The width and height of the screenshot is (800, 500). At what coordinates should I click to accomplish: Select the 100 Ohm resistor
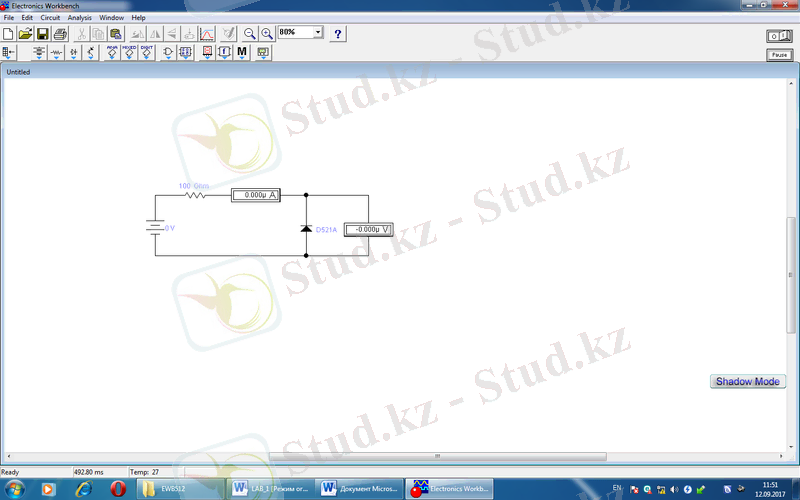click(x=195, y=195)
